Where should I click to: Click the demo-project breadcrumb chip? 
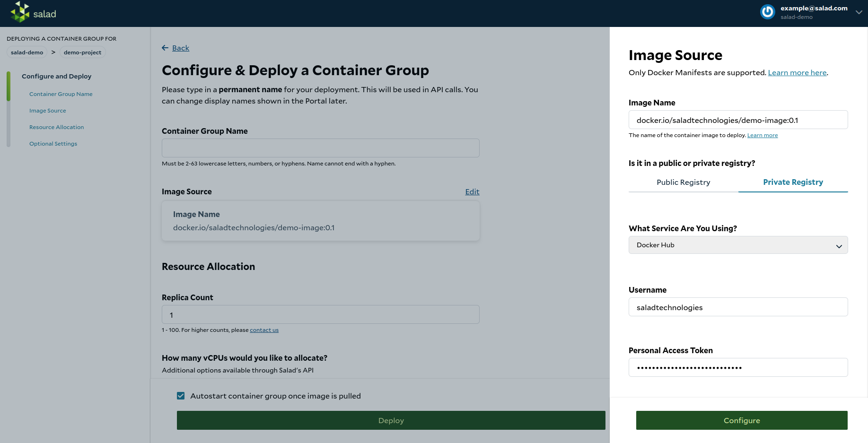pos(82,52)
